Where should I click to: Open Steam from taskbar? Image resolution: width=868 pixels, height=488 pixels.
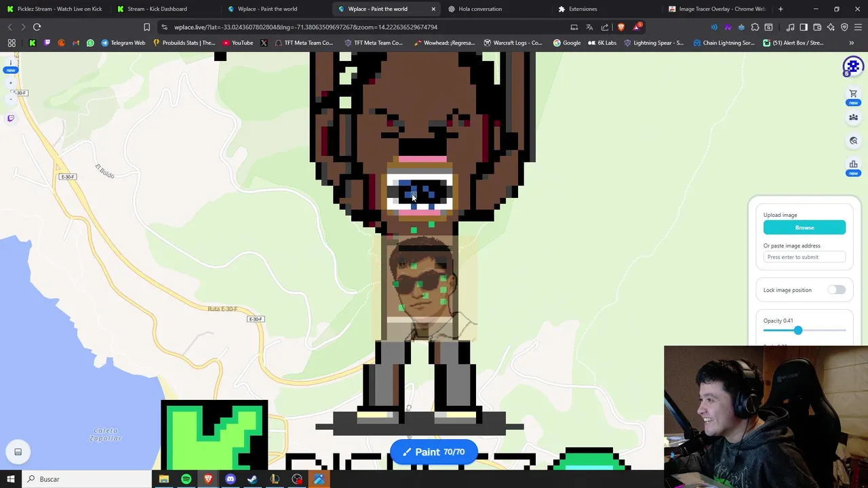(252, 479)
